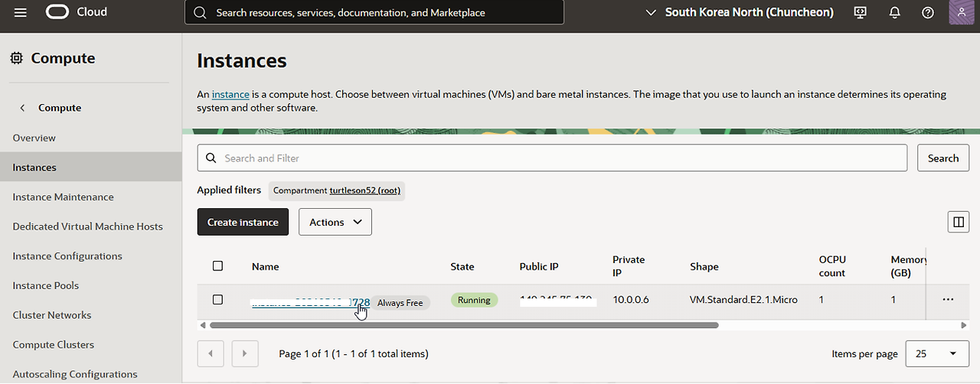
Task: Open the manage columns icon
Action: [958, 222]
